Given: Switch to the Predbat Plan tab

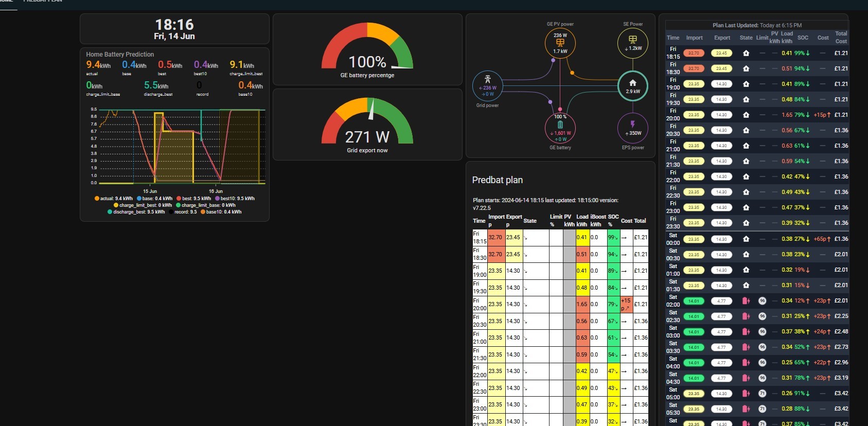Looking at the screenshot, I should pos(43,2).
